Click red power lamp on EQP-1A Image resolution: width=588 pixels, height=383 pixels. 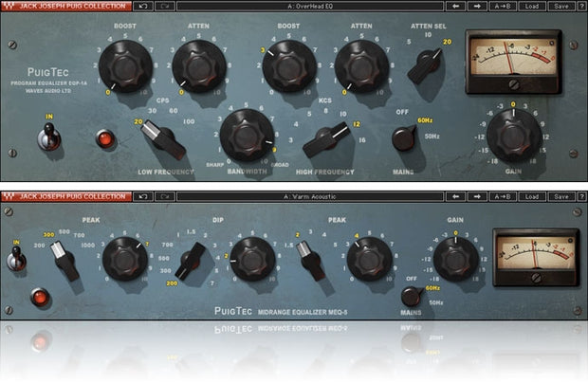[105, 139]
